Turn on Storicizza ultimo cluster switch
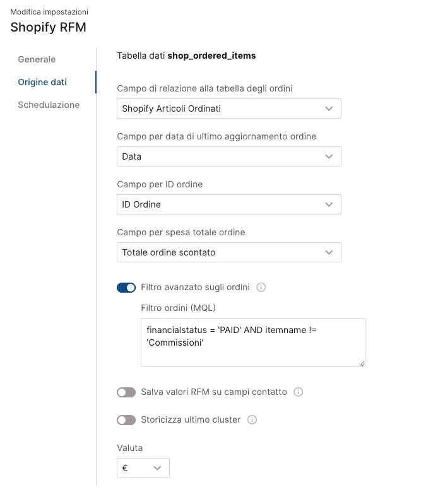Viewport: 426px width, 504px height. (x=126, y=420)
